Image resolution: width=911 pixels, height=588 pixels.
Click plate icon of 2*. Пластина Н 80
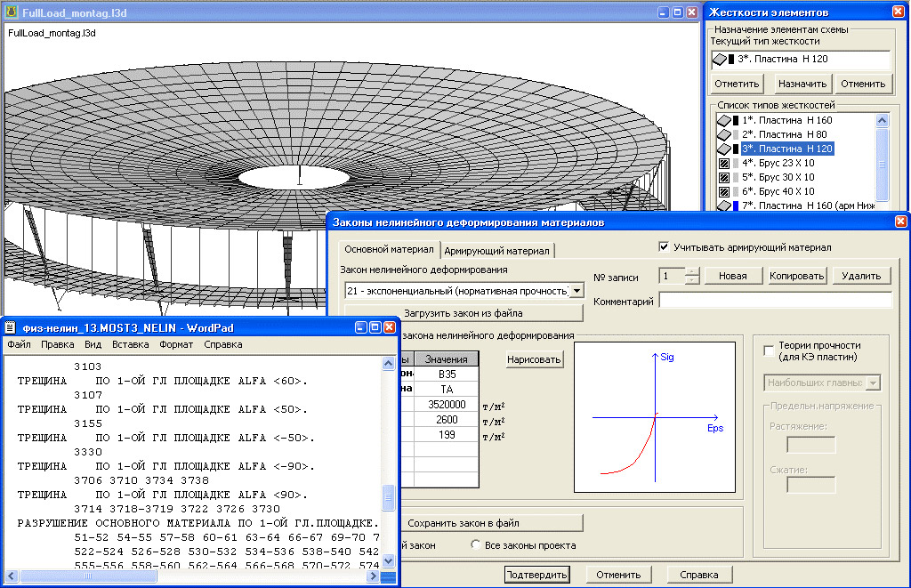pos(723,134)
